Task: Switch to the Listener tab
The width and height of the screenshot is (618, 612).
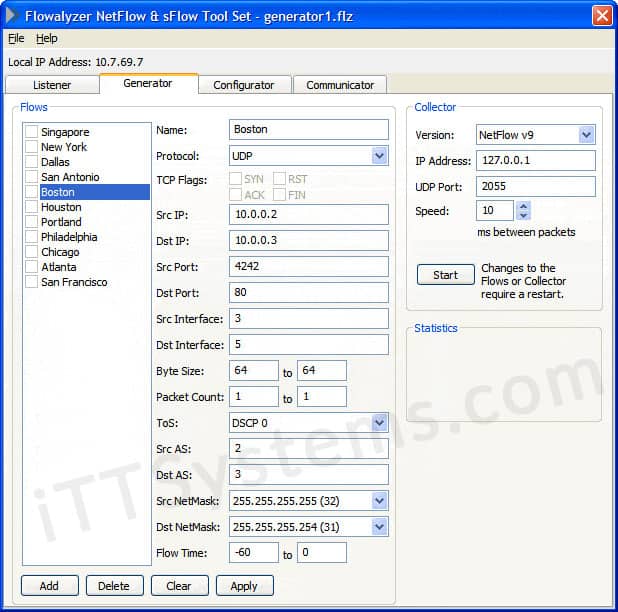Action: [52, 85]
